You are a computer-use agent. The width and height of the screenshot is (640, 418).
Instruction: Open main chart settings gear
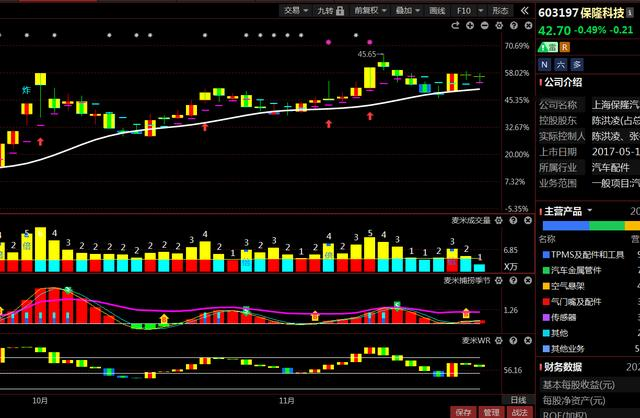[x=499, y=26]
